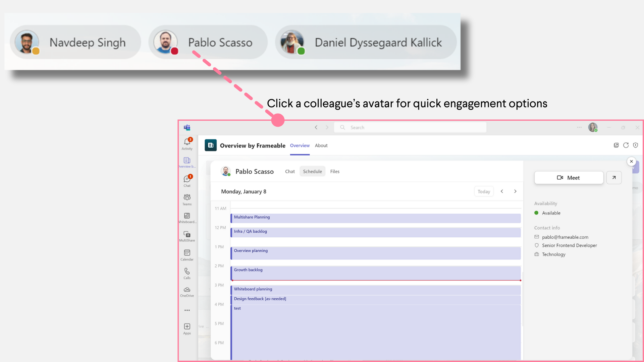Click the Available status text

pyautogui.click(x=551, y=213)
